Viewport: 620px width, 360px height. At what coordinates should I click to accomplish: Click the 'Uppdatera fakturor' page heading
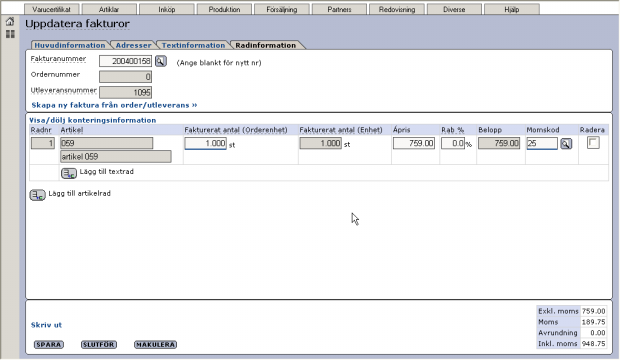(x=78, y=24)
